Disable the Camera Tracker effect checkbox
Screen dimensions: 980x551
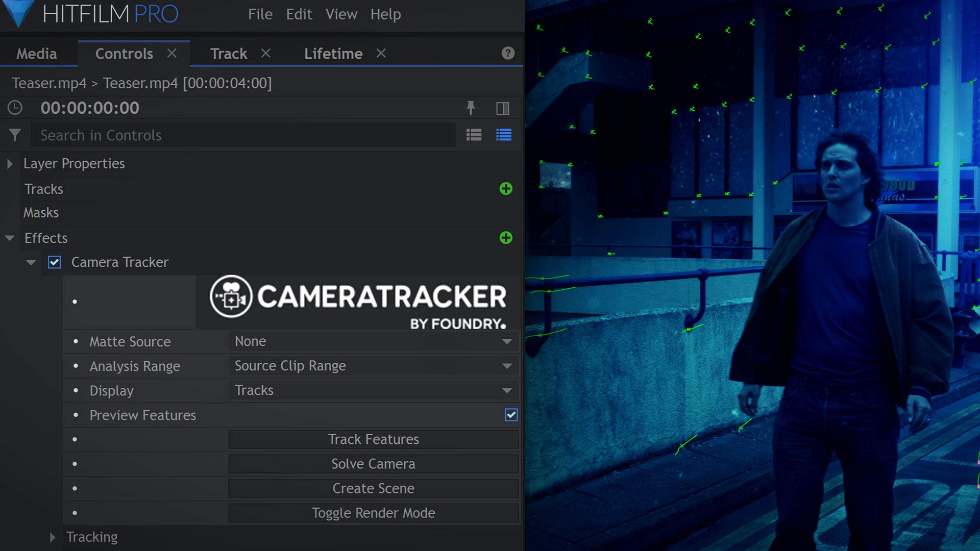(54, 262)
